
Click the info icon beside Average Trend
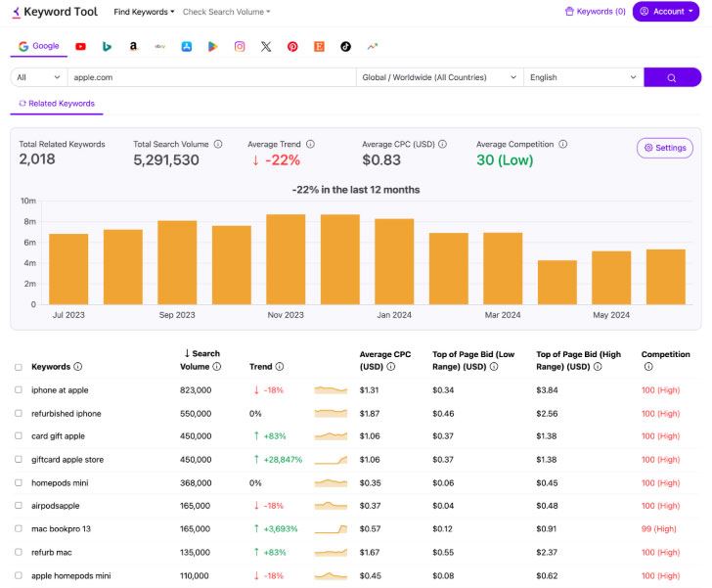[310, 144]
